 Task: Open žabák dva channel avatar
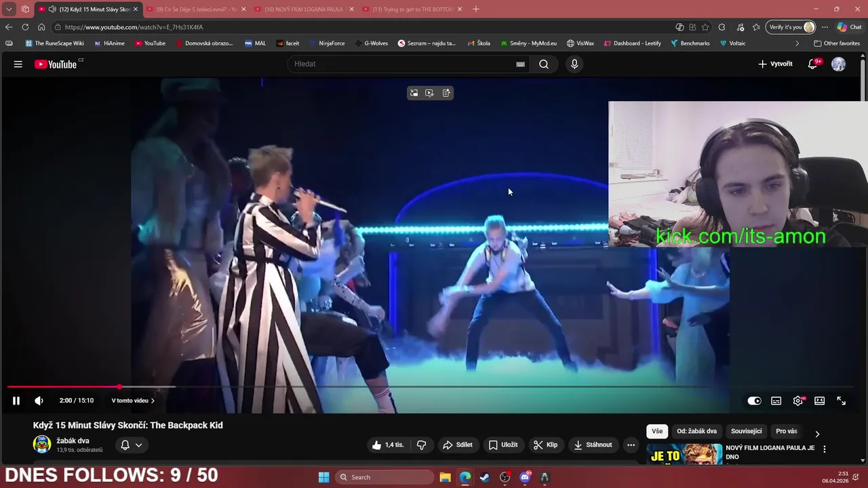(42, 445)
